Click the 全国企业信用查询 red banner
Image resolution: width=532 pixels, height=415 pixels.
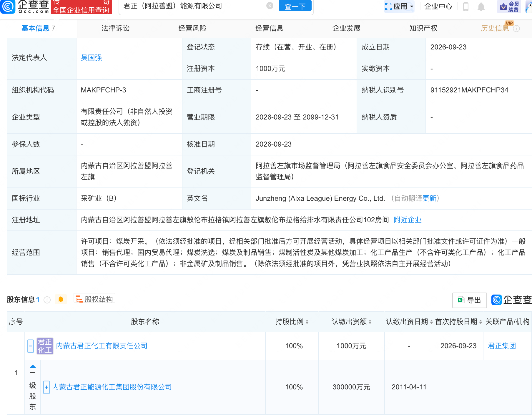[81, 7]
